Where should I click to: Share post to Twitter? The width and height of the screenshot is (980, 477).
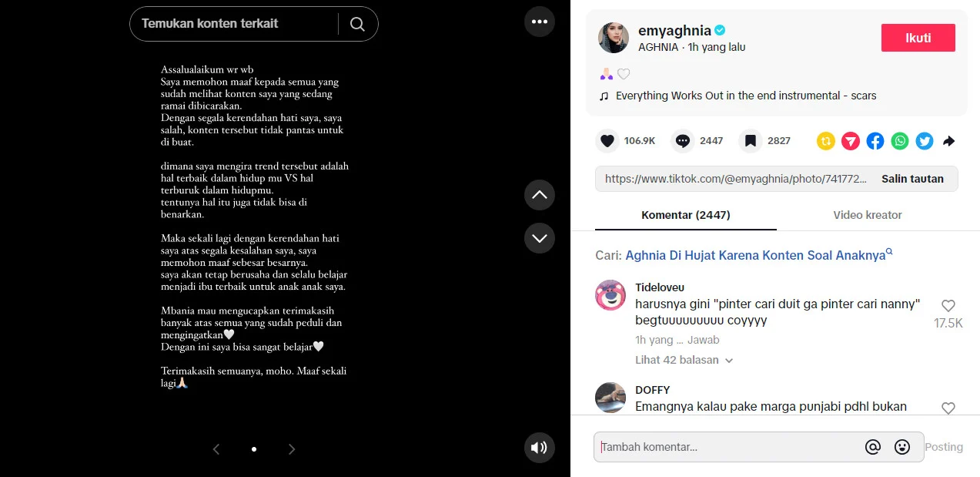coord(925,141)
